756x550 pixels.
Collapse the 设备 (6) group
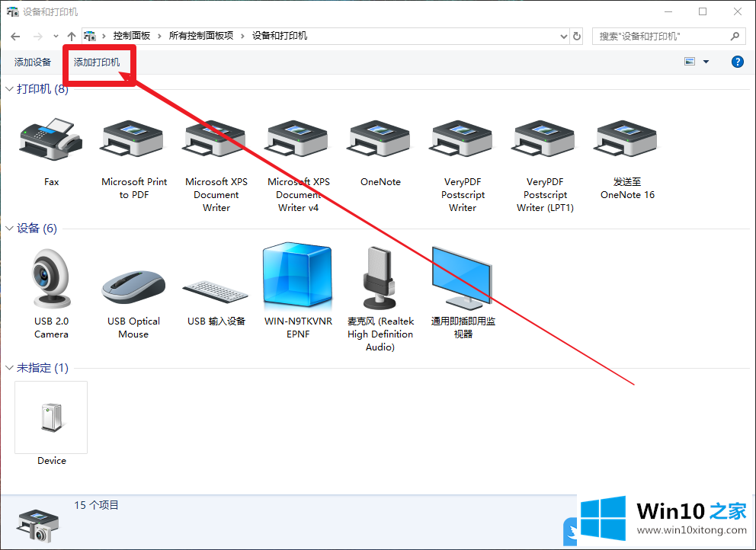pyautogui.click(x=9, y=228)
